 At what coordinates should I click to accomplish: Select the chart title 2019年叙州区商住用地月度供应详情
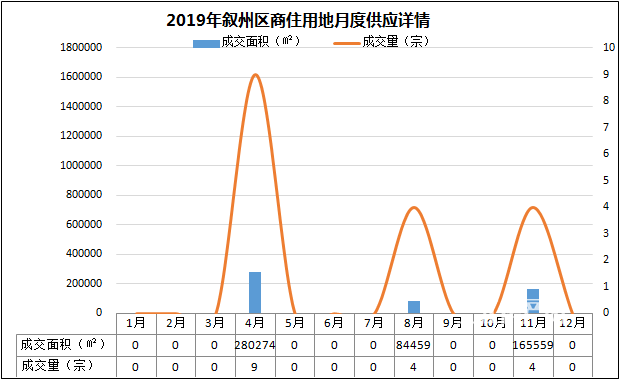point(298,20)
